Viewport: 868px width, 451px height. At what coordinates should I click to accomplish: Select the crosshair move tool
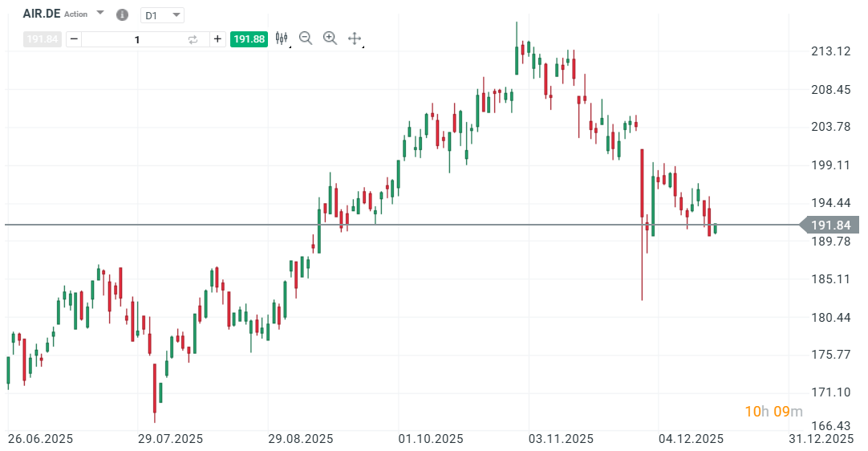(355, 39)
